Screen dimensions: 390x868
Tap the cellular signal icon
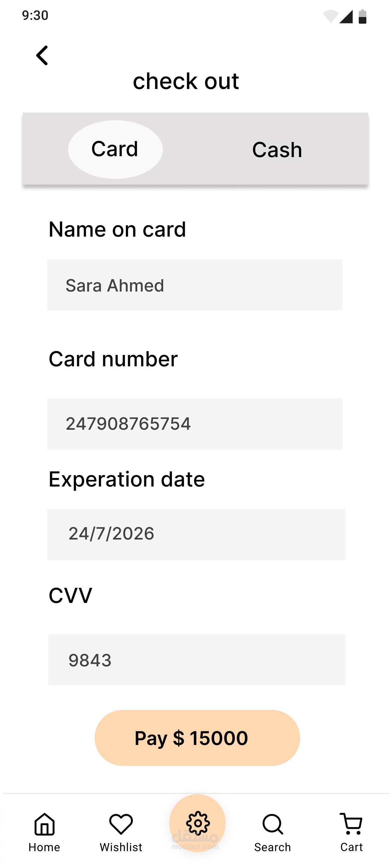tap(346, 16)
